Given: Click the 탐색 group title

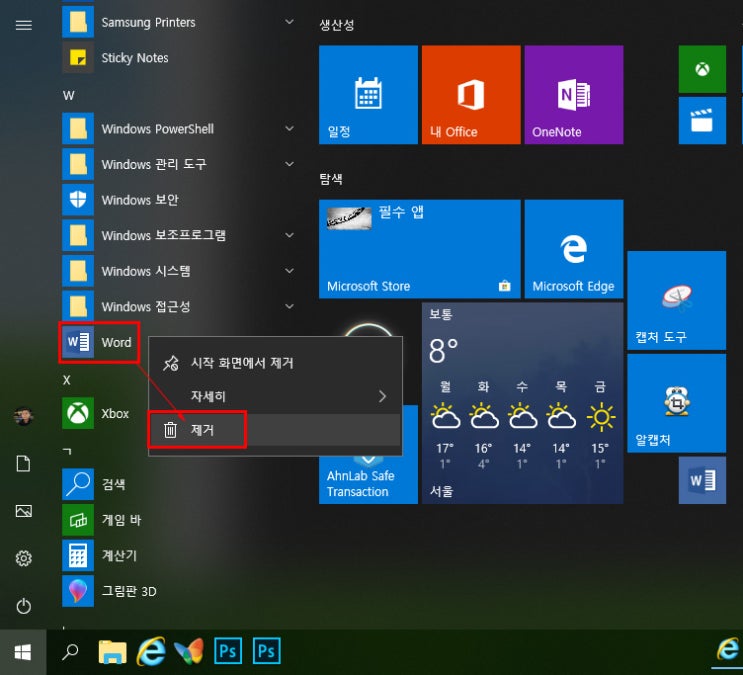Looking at the screenshot, I should pyautogui.click(x=331, y=179).
